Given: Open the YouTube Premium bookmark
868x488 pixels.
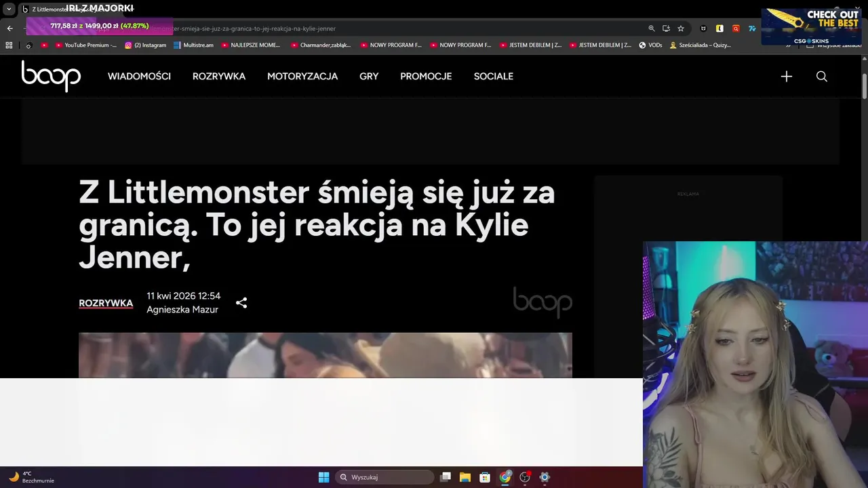Looking at the screenshot, I should [86, 45].
